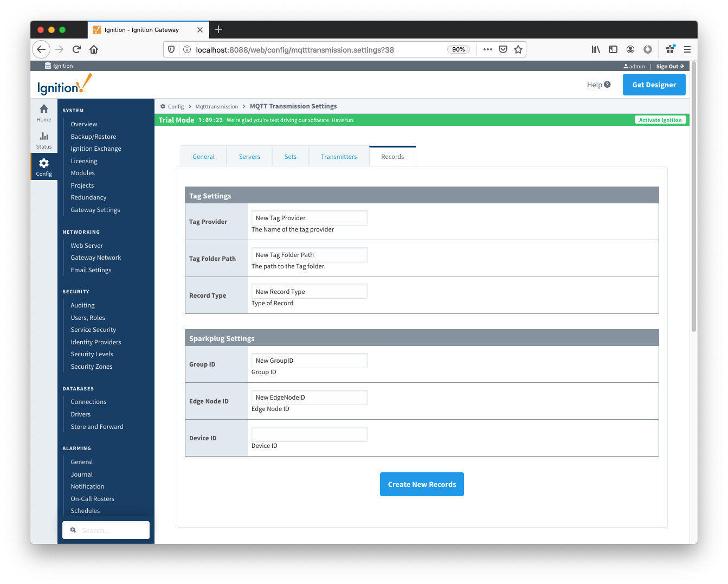Open Users, Roles menu item
The image size is (728, 584).
point(88,318)
